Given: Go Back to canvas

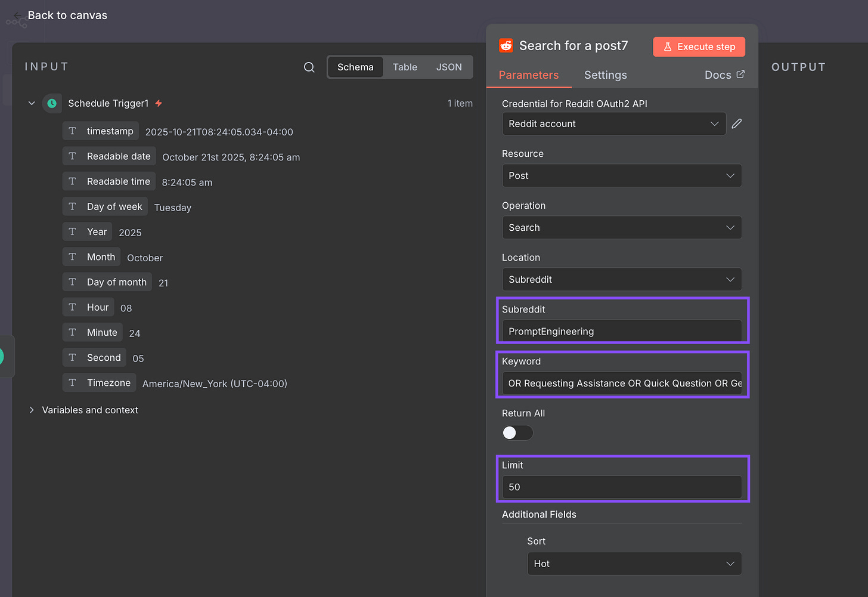Looking at the screenshot, I should tap(67, 16).
